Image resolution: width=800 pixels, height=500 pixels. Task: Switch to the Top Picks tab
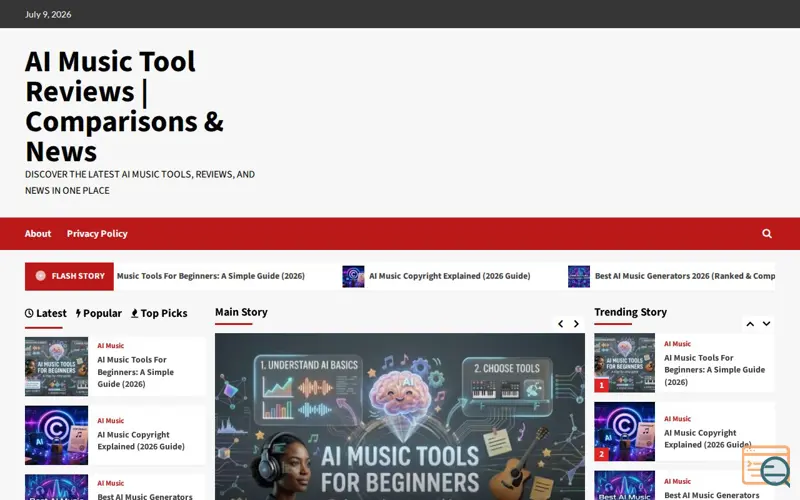[159, 313]
